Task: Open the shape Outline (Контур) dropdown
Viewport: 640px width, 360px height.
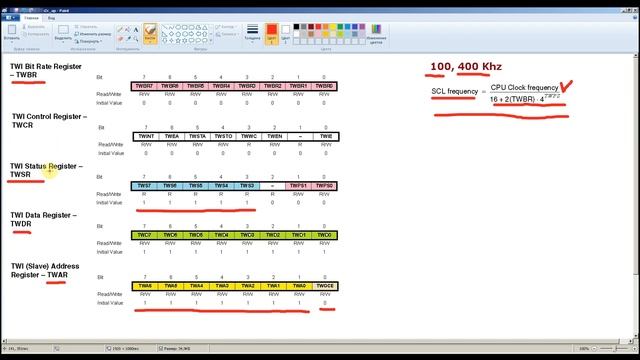Action: [x=226, y=27]
